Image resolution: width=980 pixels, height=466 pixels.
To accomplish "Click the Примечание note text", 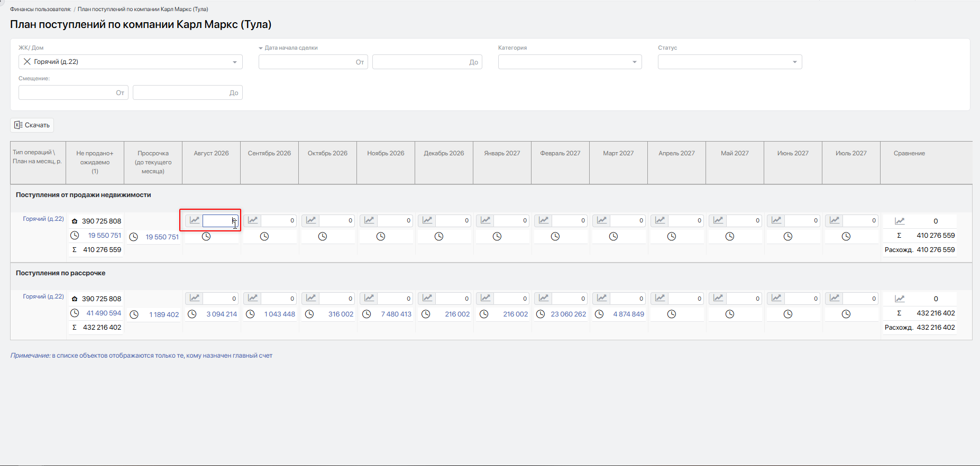I will pyautogui.click(x=141, y=356).
